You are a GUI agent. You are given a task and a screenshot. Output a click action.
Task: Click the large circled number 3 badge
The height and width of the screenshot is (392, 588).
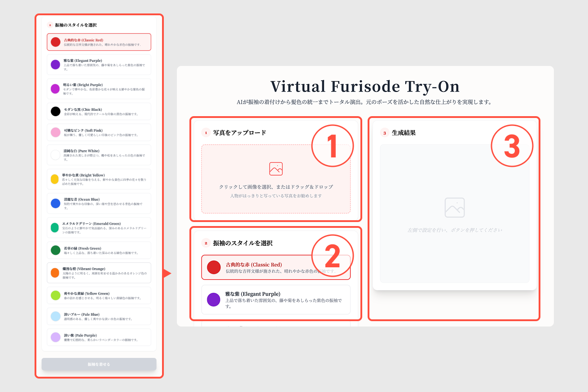pyautogui.click(x=512, y=146)
